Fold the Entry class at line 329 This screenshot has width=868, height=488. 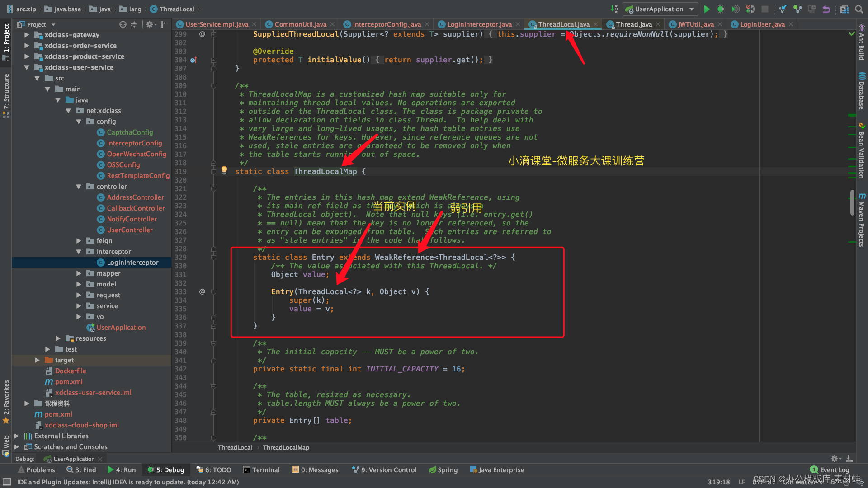tap(213, 257)
